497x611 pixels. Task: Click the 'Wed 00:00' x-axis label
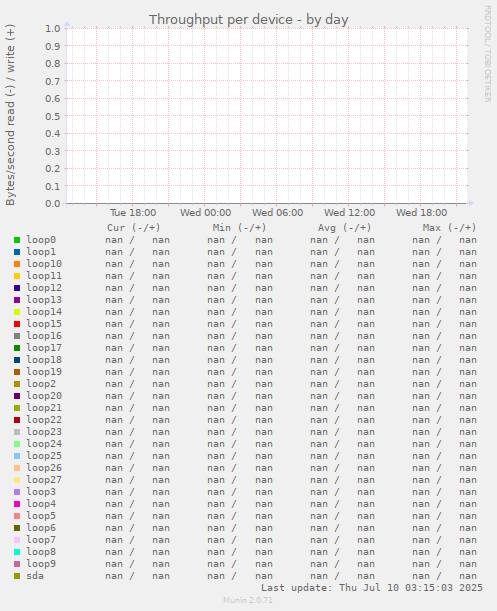[205, 213]
